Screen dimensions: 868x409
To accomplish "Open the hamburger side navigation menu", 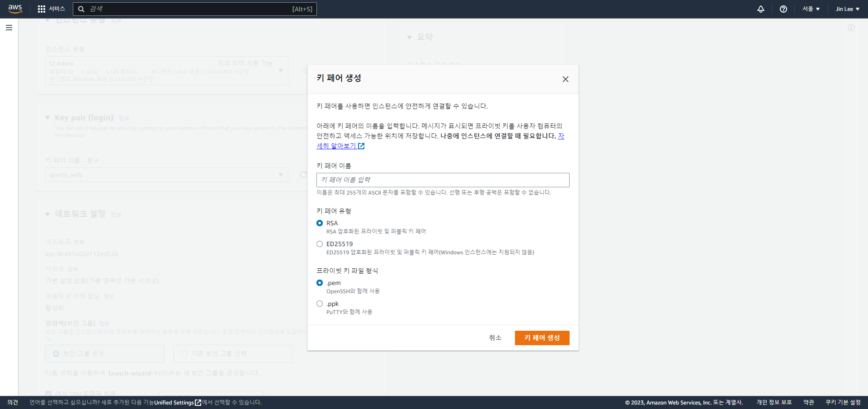I will pyautogui.click(x=9, y=28).
